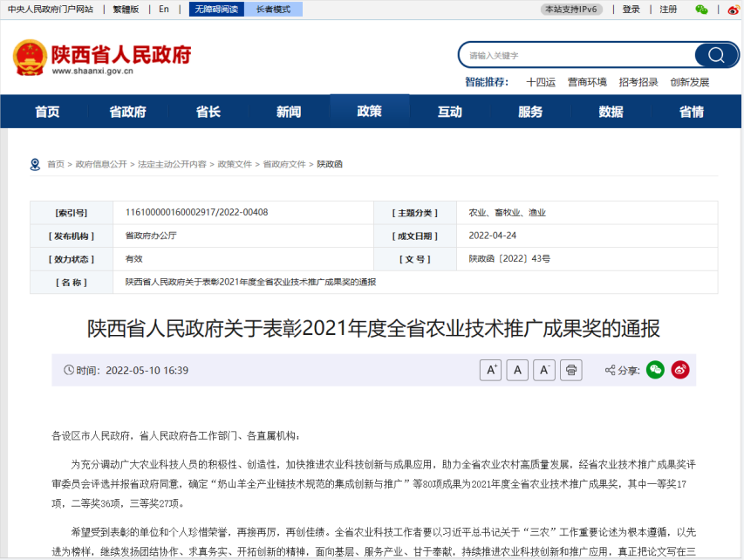
Task: Click 政府信息公开 in the breadcrumb
Action: (x=101, y=164)
